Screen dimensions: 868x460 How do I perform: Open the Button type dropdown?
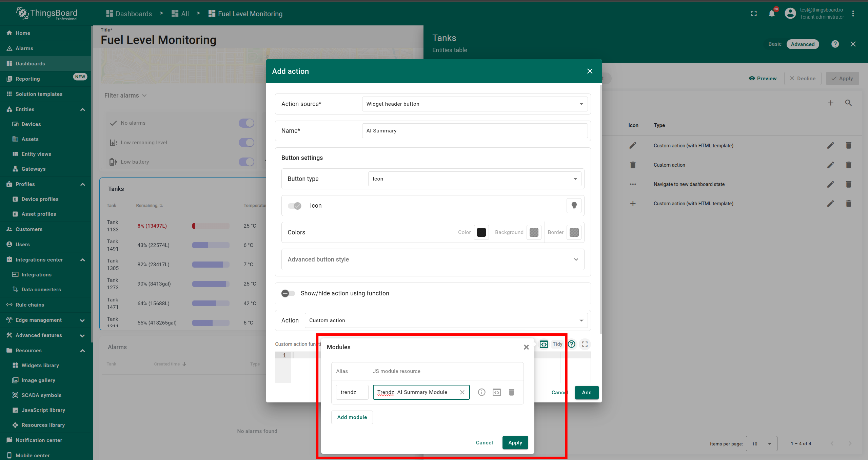coord(475,179)
